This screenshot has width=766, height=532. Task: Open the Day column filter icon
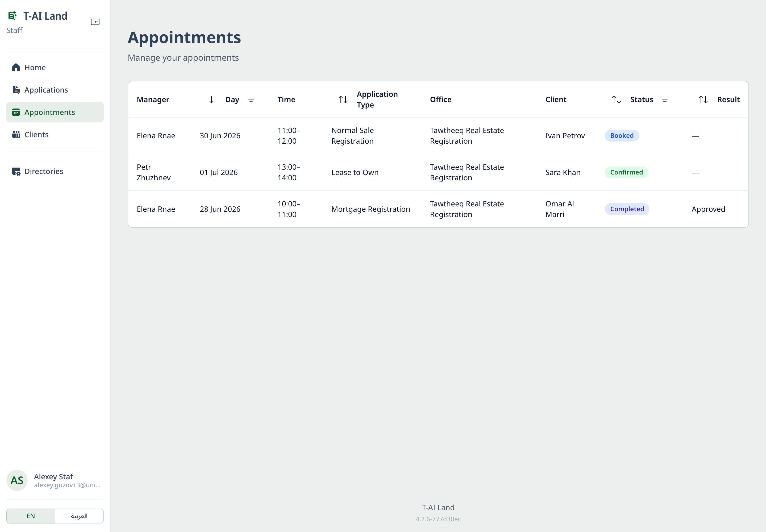pyautogui.click(x=251, y=99)
